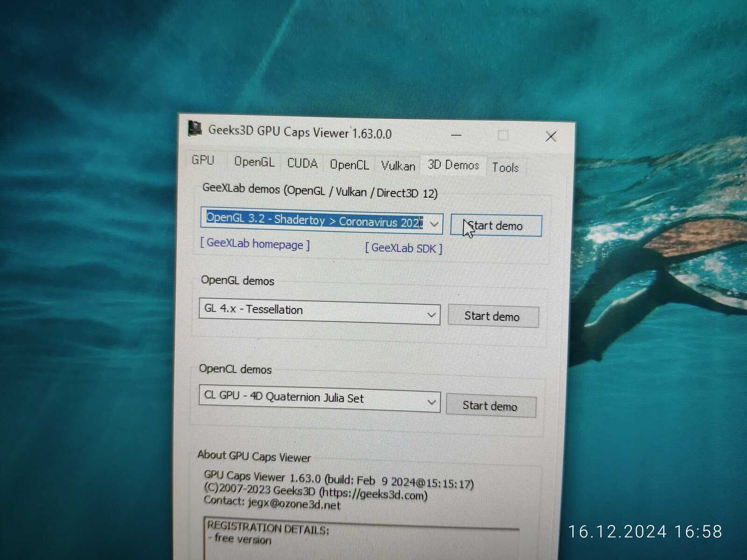Expand the GeeXLab demos dropdown
747x560 pixels.
click(434, 224)
